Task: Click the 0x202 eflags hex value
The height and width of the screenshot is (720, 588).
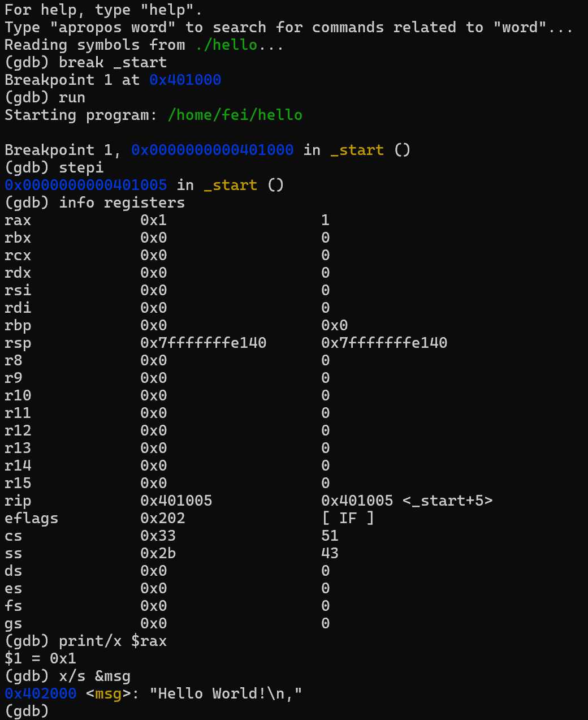Action: [162, 518]
